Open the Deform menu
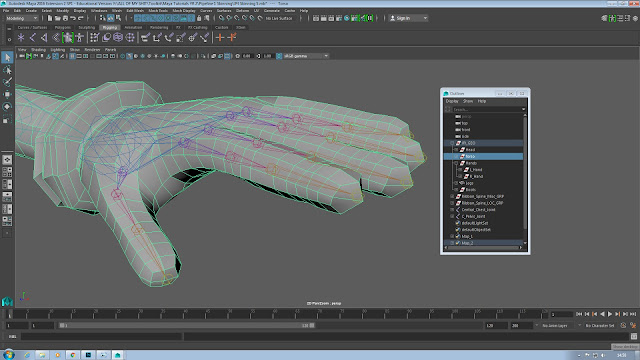 (x=242, y=11)
